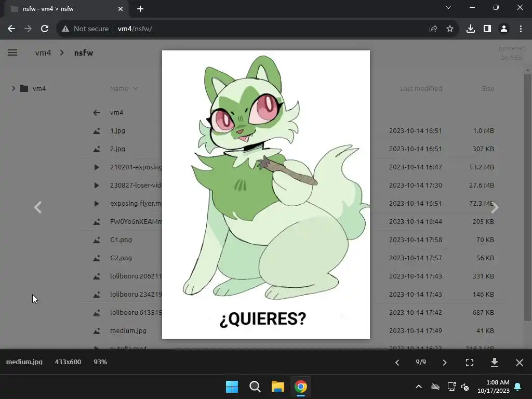Expand vm4 folder tree arrow
Viewport: 532px width, 399px height.
point(13,88)
